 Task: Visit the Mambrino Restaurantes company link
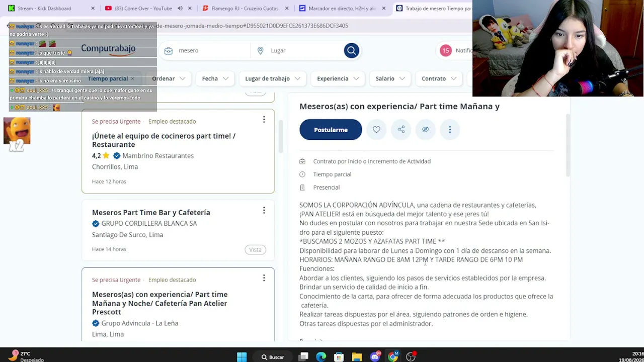click(x=158, y=156)
